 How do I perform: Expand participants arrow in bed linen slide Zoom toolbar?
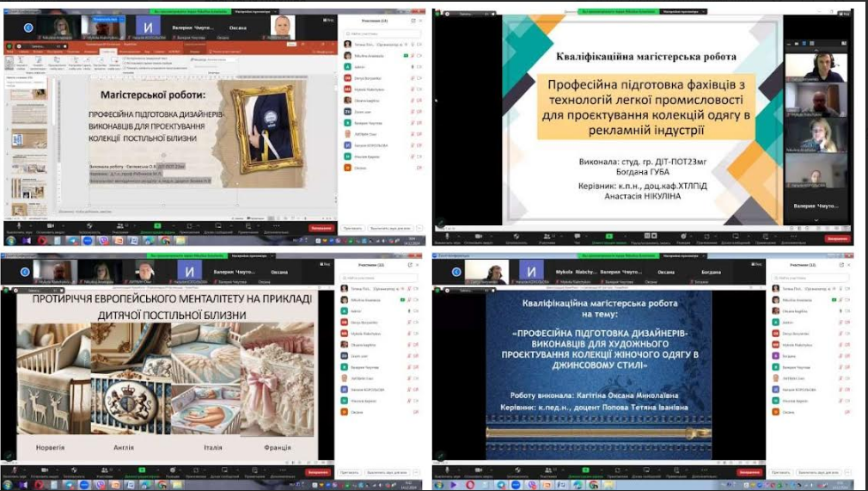tap(133, 225)
